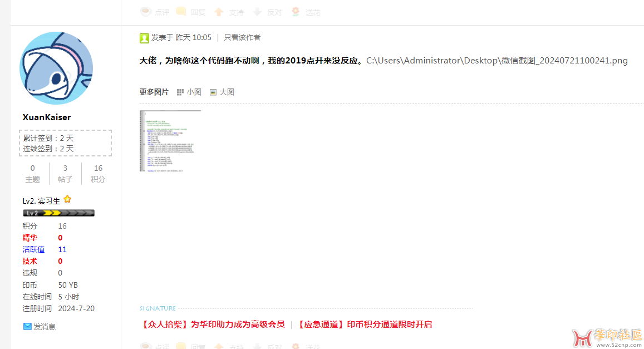The image size is (644, 349).
Task: Click 支持 text in top action bar
Action: [x=236, y=12]
